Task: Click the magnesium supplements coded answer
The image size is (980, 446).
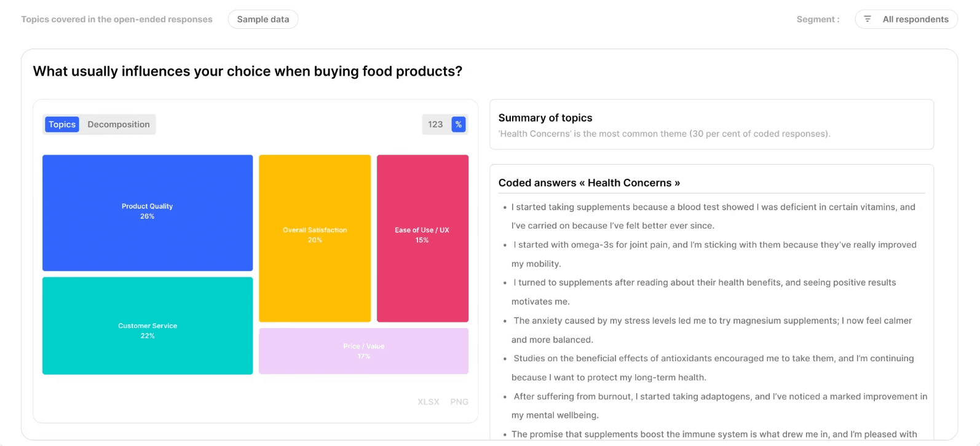Action: pyautogui.click(x=711, y=330)
